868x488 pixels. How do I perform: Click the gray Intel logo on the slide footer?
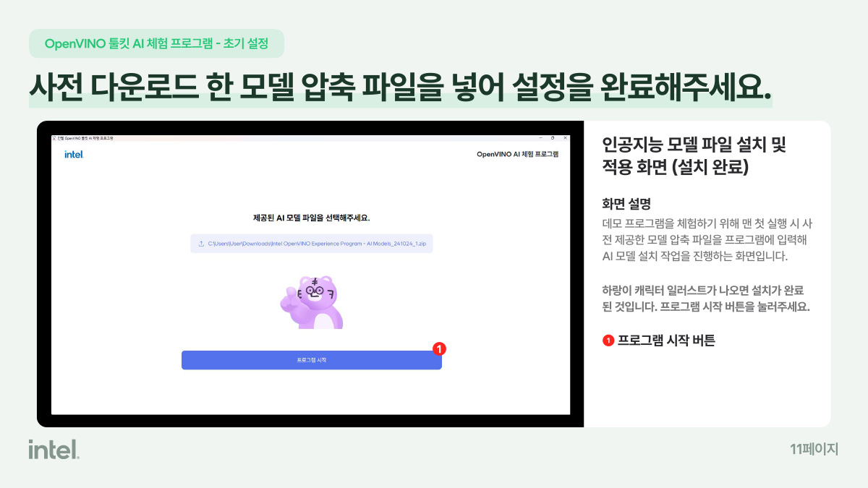click(54, 449)
